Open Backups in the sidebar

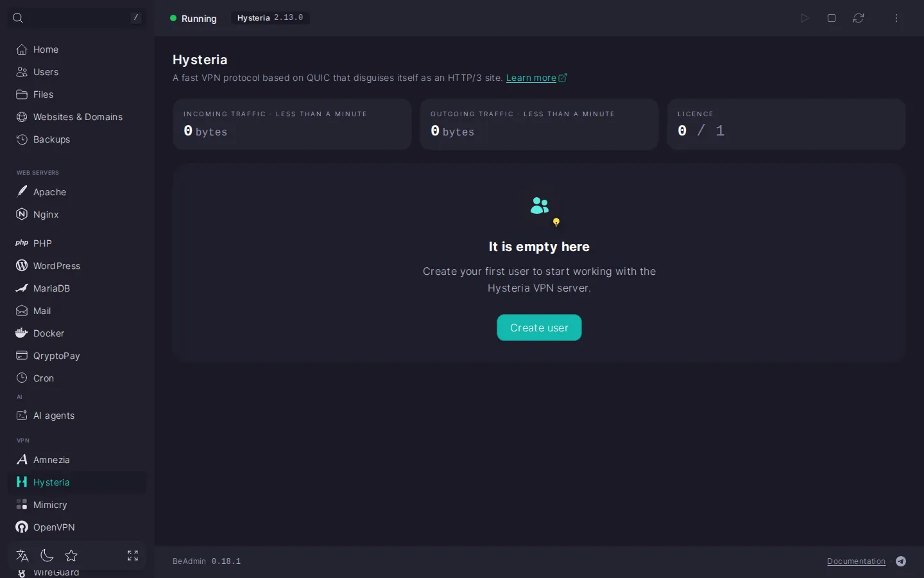(76, 139)
